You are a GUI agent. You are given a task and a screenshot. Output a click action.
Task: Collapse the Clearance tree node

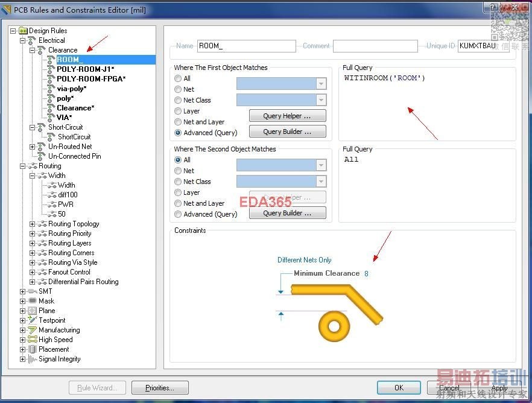pos(32,50)
